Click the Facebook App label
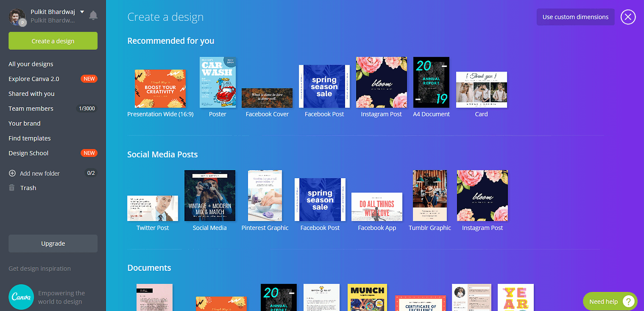 tap(377, 228)
